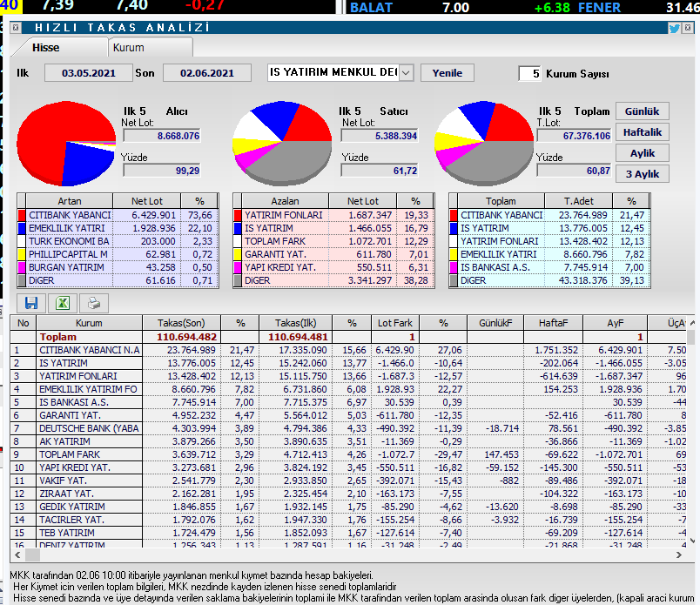Screen dimensions: 700x605
Task: Click magenta swatch beside IS BANKASI A.S. in Toplam table
Action: [454, 267]
